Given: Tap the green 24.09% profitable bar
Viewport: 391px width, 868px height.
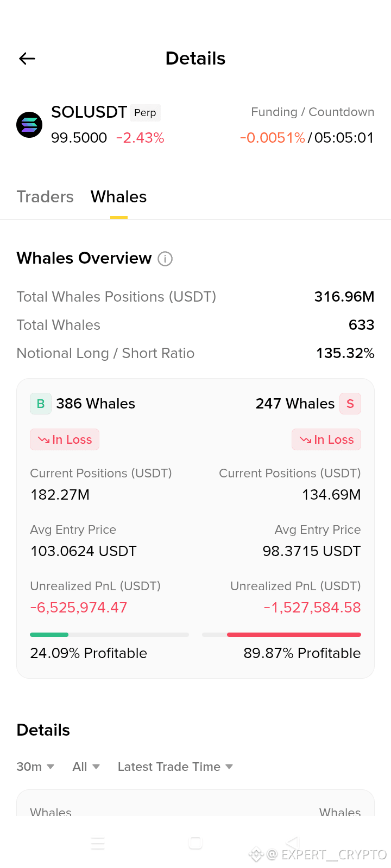Looking at the screenshot, I should [x=49, y=635].
